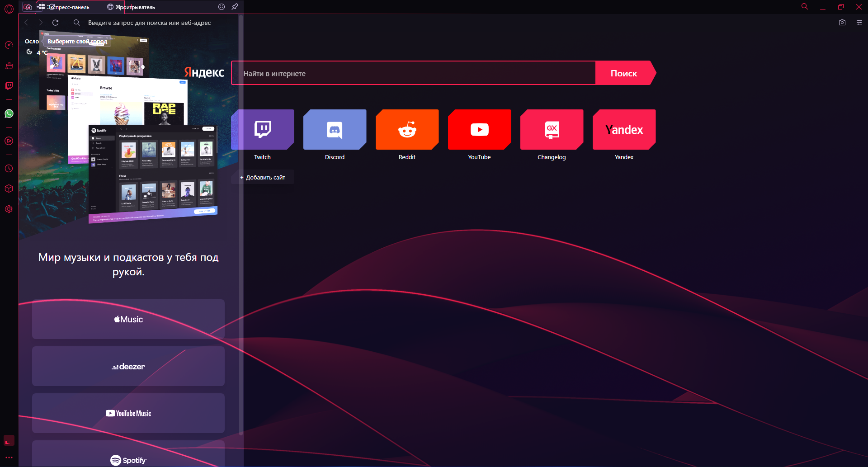Open the Easy Setup sliders icon
This screenshot has height=467, width=868.
[x=859, y=23]
